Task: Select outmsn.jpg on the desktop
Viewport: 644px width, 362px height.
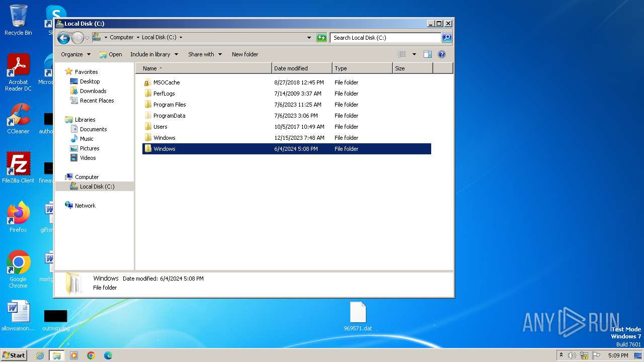Action: point(55,320)
